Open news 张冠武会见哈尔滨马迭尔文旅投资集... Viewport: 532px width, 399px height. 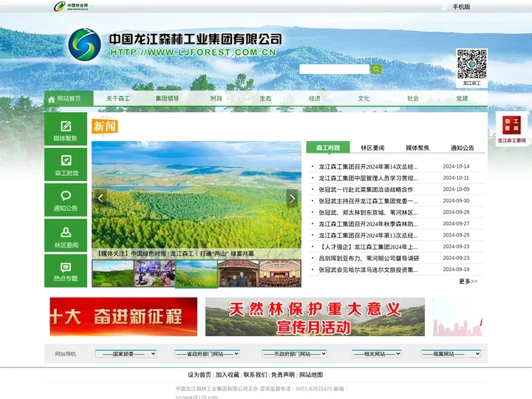tap(368, 270)
